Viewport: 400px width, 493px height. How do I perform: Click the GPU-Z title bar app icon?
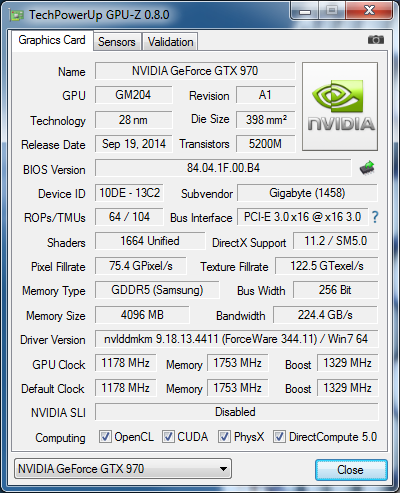[x=17, y=15]
